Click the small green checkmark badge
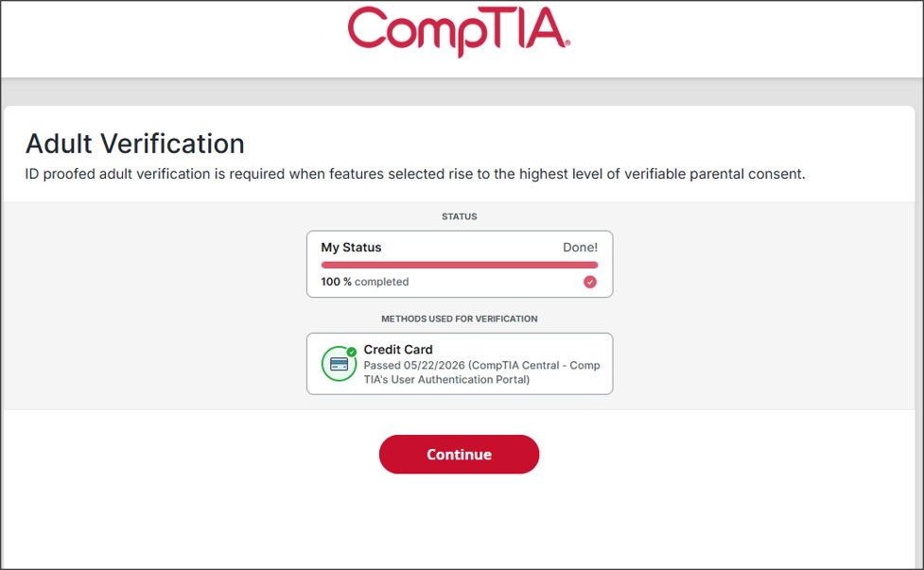Screen dimensions: 924x570 351,353
